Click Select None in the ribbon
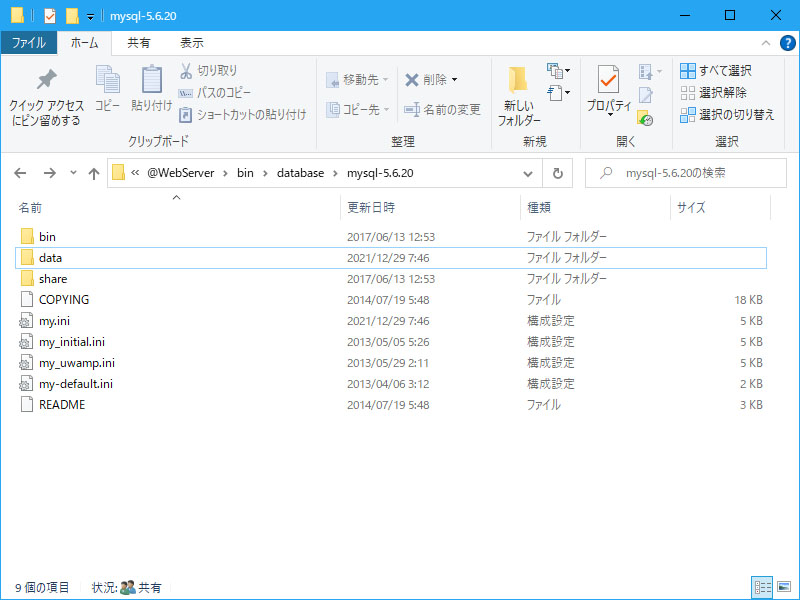The image size is (800, 600). [x=713, y=93]
